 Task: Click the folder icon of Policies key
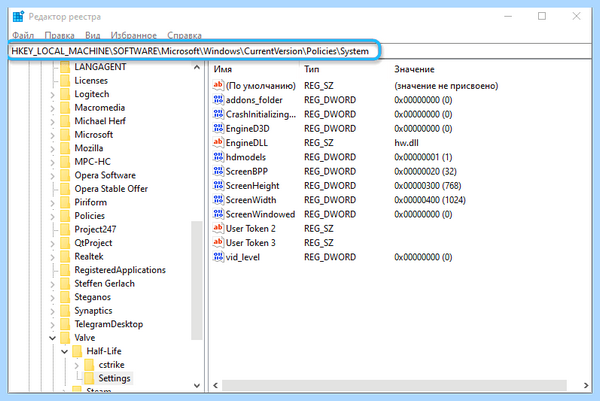point(65,216)
